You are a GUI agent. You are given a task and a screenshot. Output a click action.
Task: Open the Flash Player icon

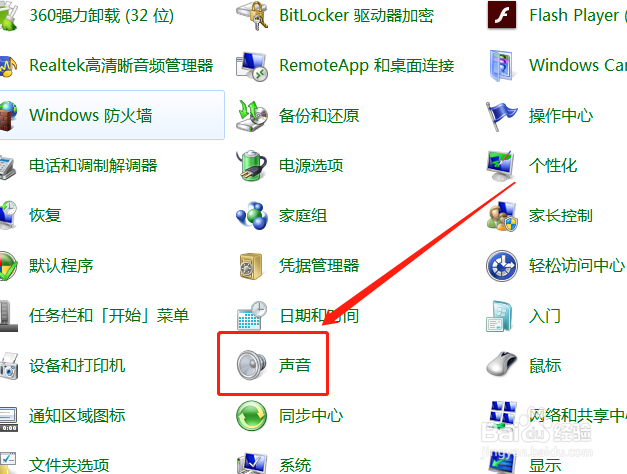click(x=502, y=15)
